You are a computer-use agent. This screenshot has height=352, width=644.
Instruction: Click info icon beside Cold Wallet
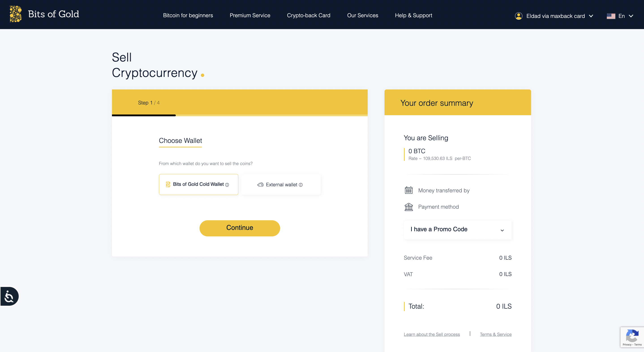point(227,185)
